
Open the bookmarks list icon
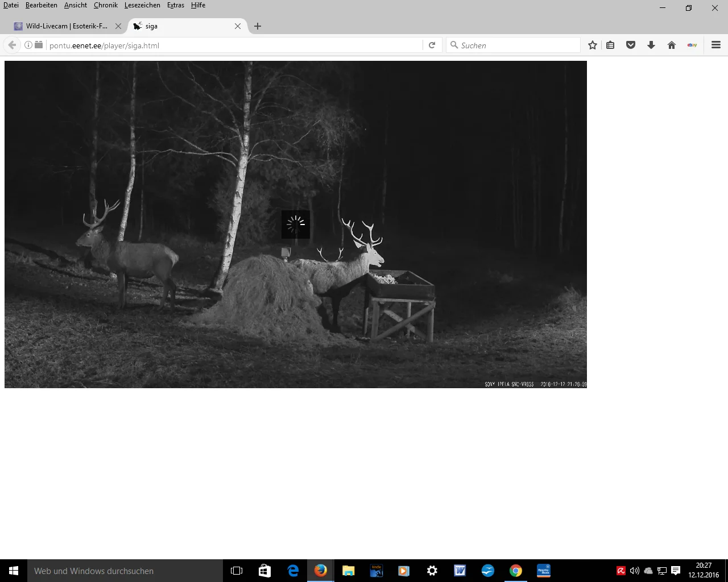tap(610, 45)
